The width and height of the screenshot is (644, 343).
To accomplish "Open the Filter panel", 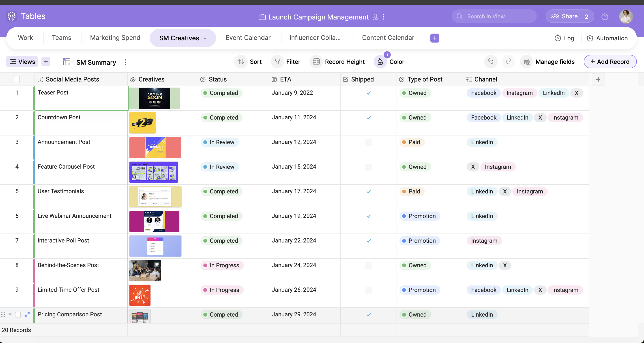I will pyautogui.click(x=286, y=62).
